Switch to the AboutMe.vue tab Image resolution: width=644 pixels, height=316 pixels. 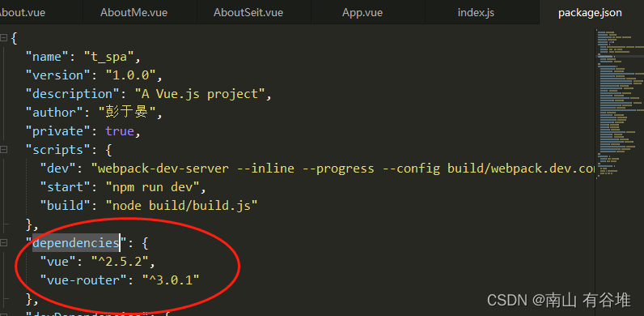(x=133, y=12)
